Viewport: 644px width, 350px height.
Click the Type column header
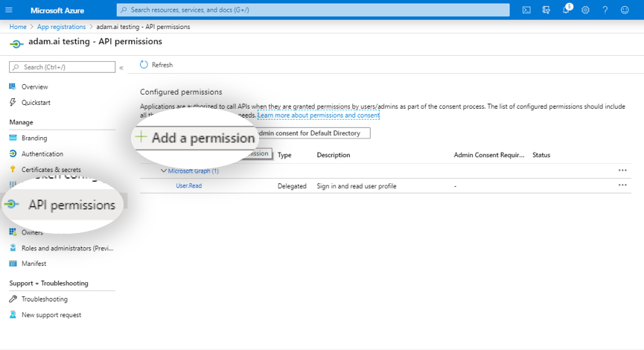(284, 155)
